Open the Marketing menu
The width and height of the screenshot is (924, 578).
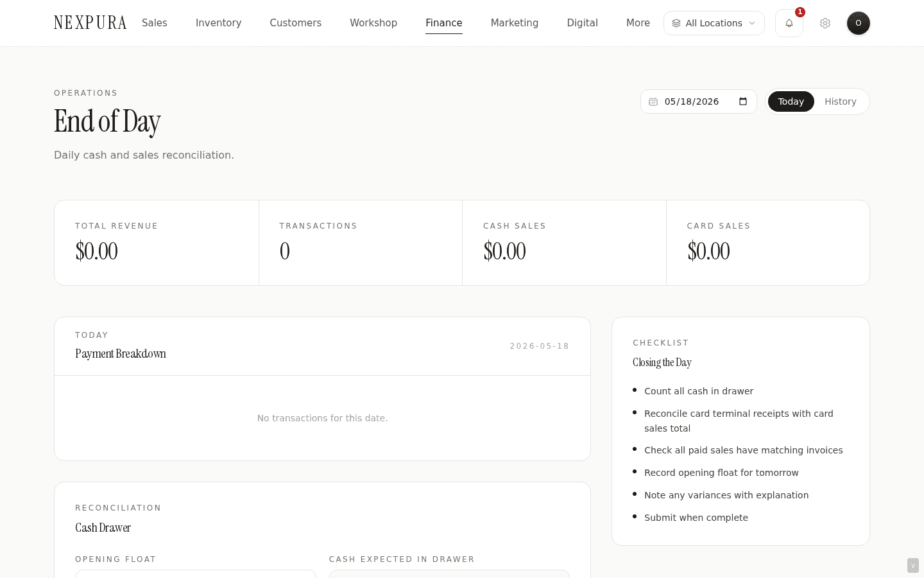pos(515,23)
